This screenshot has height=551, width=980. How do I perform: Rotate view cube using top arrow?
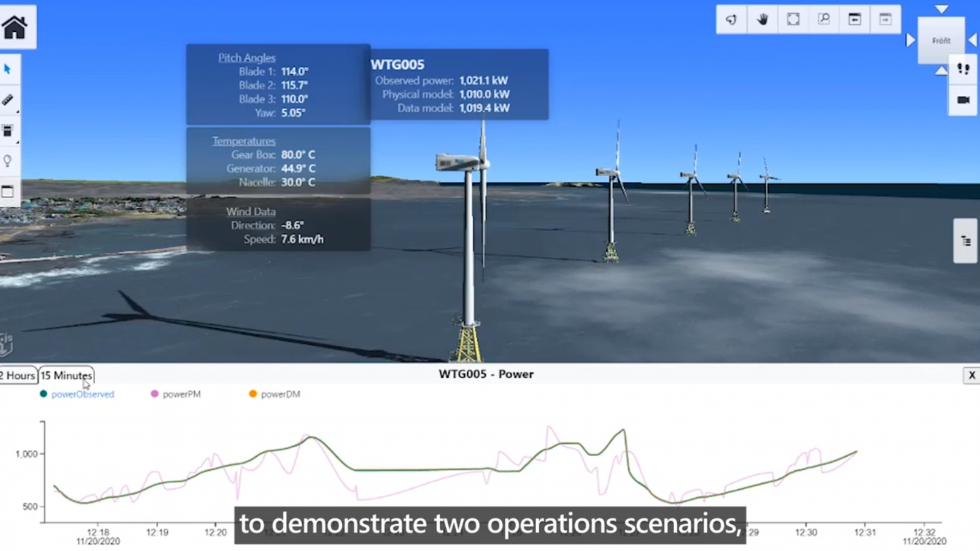pos(941,9)
